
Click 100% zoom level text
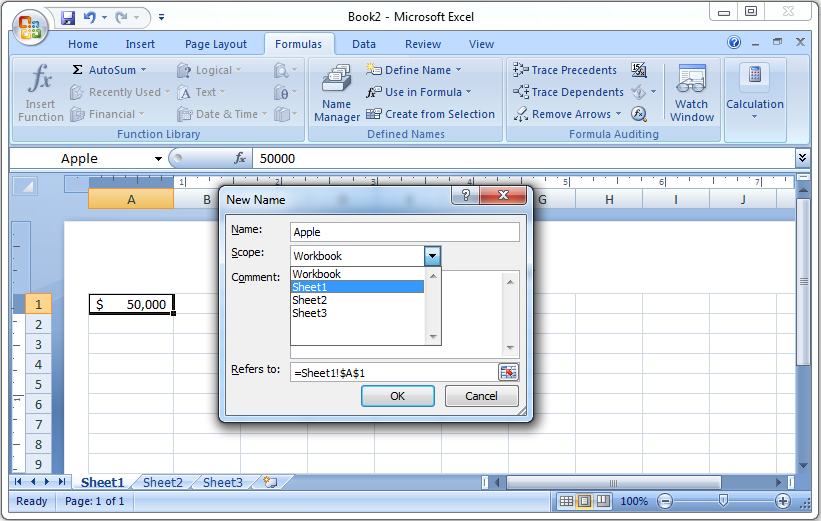click(x=634, y=502)
